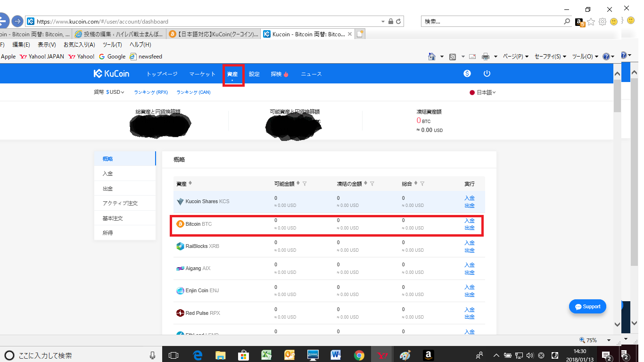Open browser zoom 75% dropdown arrow
Viewport: 644px width, 362px height.
[609, 340]
